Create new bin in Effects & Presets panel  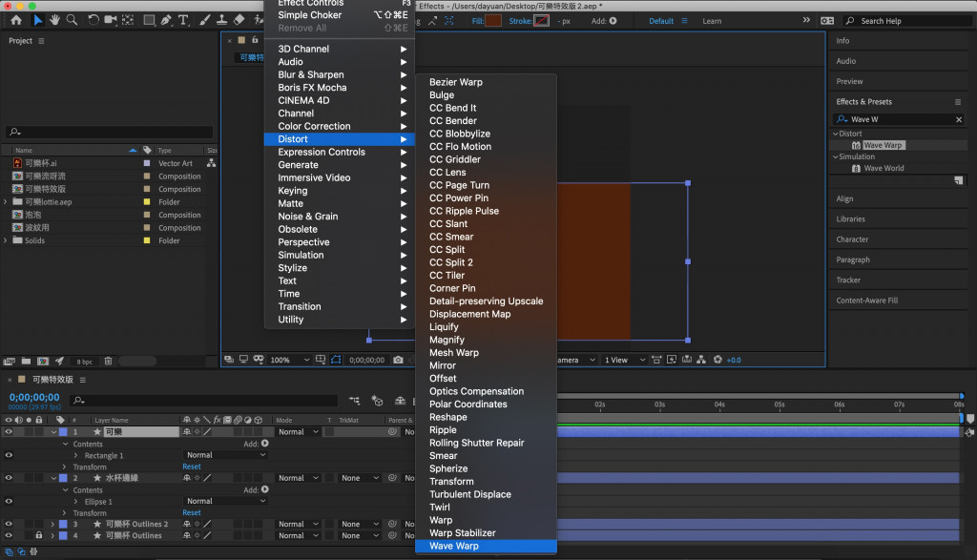(958, 180)
